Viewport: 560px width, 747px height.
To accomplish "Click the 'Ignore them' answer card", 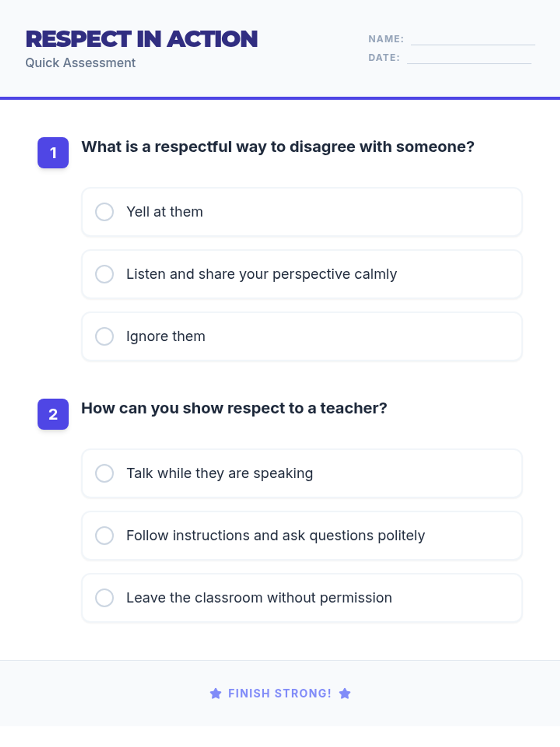I will point(302,336).
